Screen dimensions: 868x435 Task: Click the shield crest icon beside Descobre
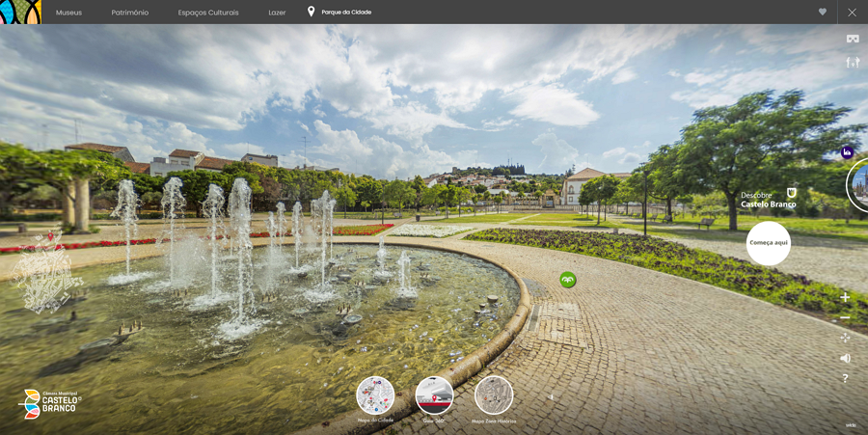click(x=792, y=193)
